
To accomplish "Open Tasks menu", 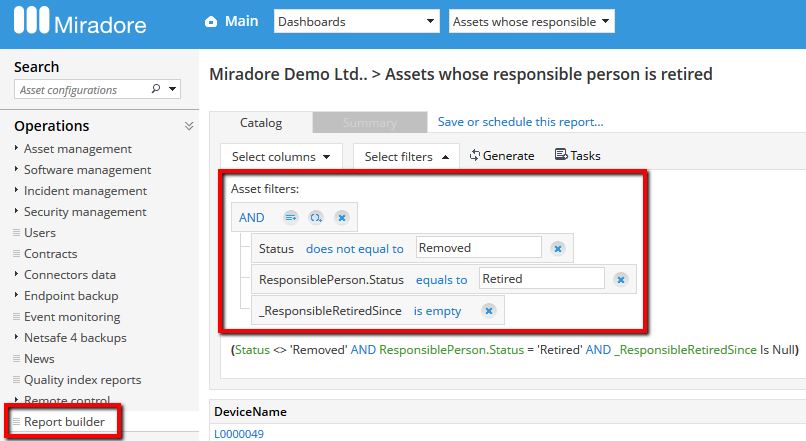I will [578, 155].
